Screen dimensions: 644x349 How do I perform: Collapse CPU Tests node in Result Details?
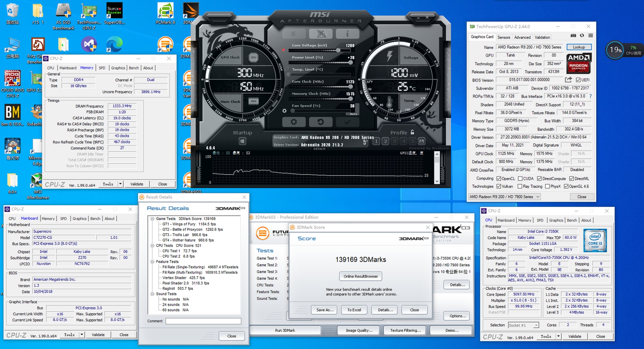click(152, 245)
